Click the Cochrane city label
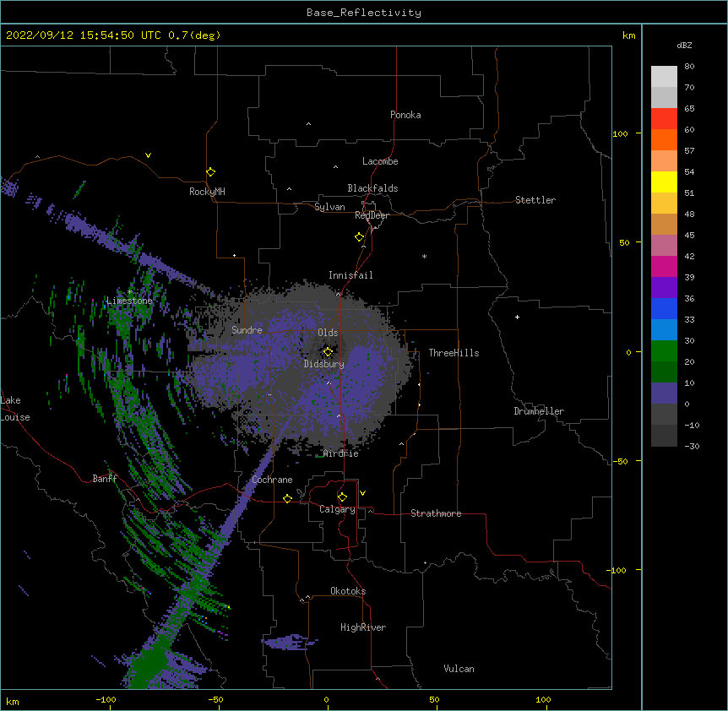This screenshot has width=728, height=711. [x=272, y=480]
